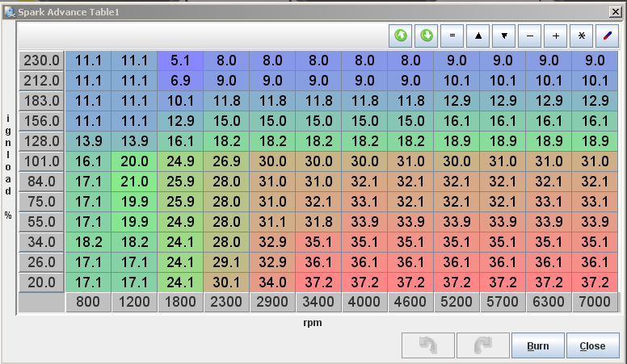Click the redo arrow button

[x=482, y=345]
